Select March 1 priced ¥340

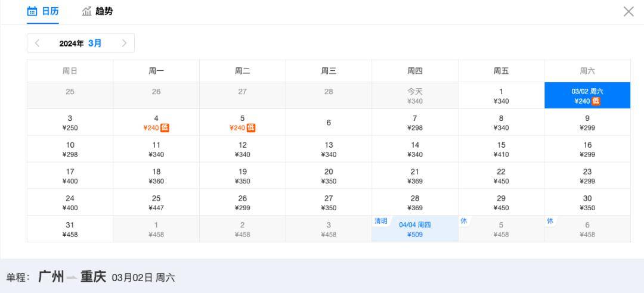point(501,95)
